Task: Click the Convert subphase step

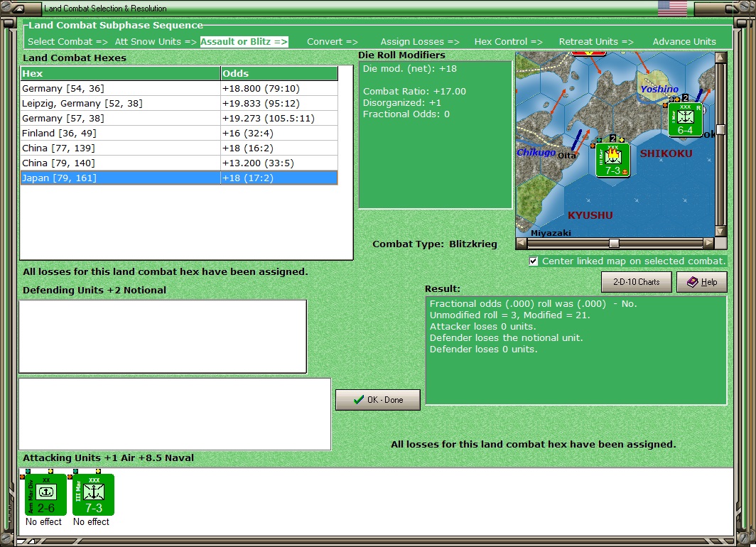Action: coord(333,42)
